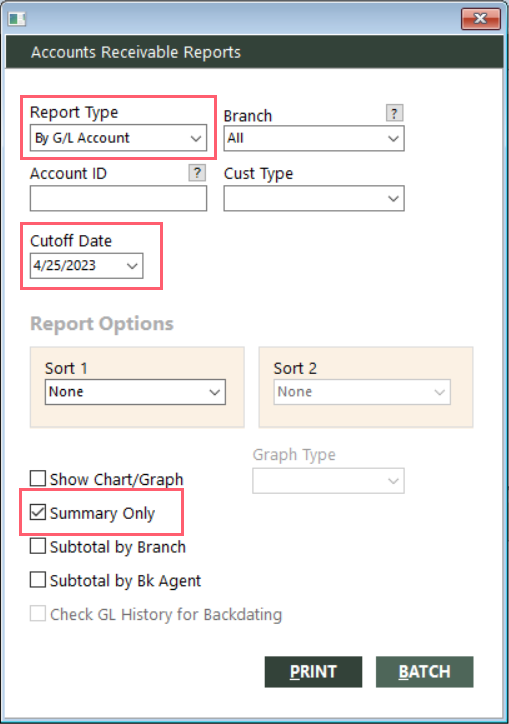
Task: Click the BATCH button
Action: [424, 672]
